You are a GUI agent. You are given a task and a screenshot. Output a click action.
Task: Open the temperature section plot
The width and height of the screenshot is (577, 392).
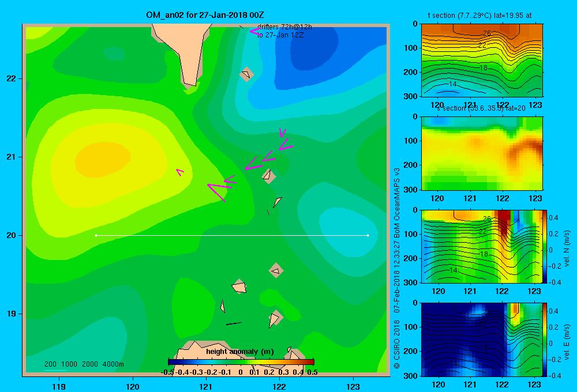pyautogui.click(x=482, y=61)
